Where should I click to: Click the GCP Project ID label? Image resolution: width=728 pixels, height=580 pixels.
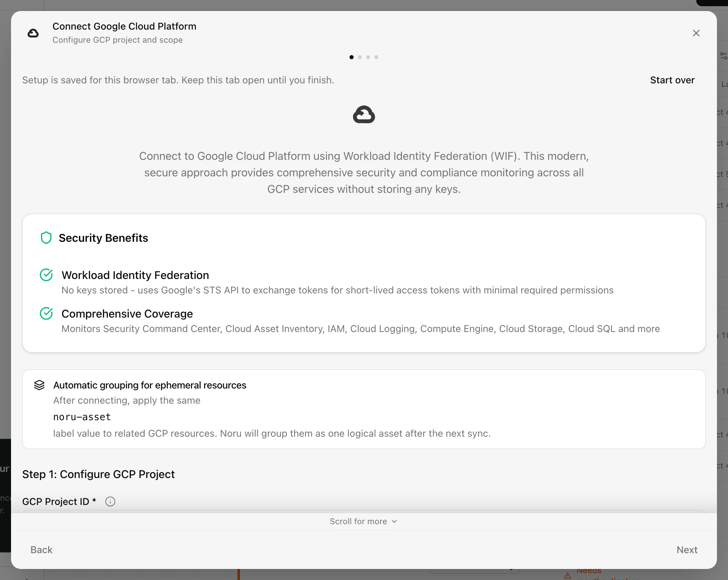click(x=59, y=501)
